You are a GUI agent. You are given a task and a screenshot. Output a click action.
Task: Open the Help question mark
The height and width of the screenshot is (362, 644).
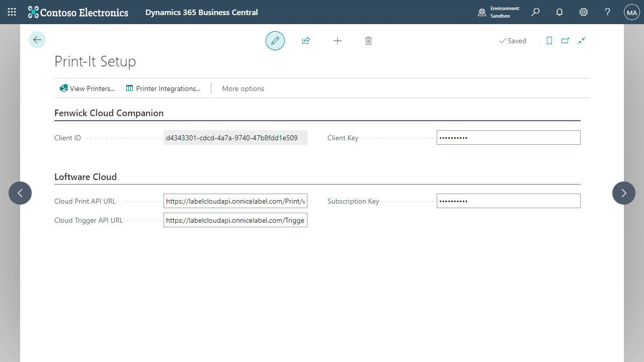click(x=607, y=12)
